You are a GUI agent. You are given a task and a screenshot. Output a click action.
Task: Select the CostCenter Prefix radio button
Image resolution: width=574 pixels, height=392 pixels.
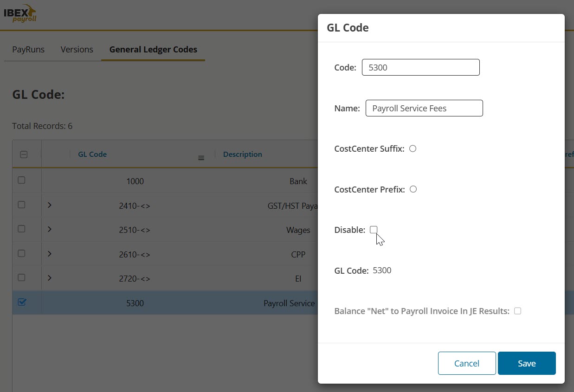(x=413, y=189)
